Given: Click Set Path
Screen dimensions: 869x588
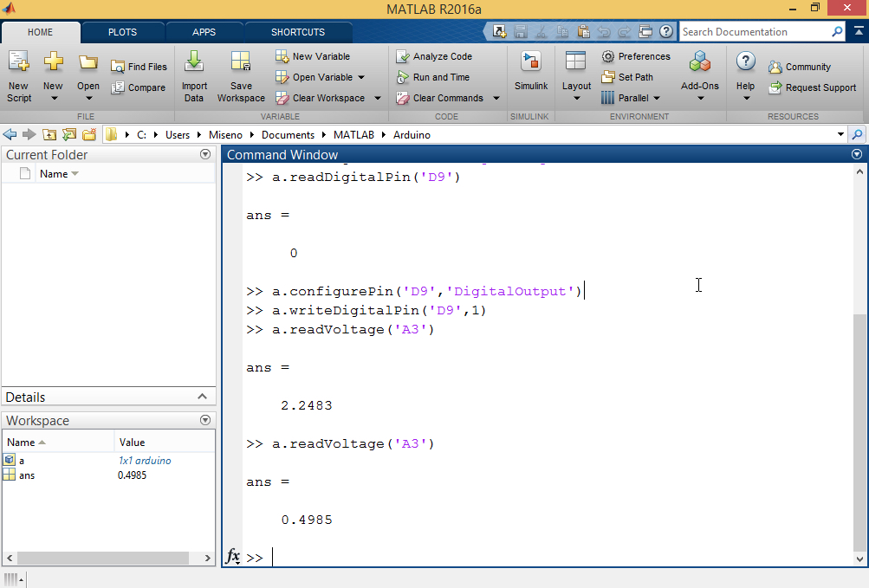Looking at the screenshot, I should (627, 78).
